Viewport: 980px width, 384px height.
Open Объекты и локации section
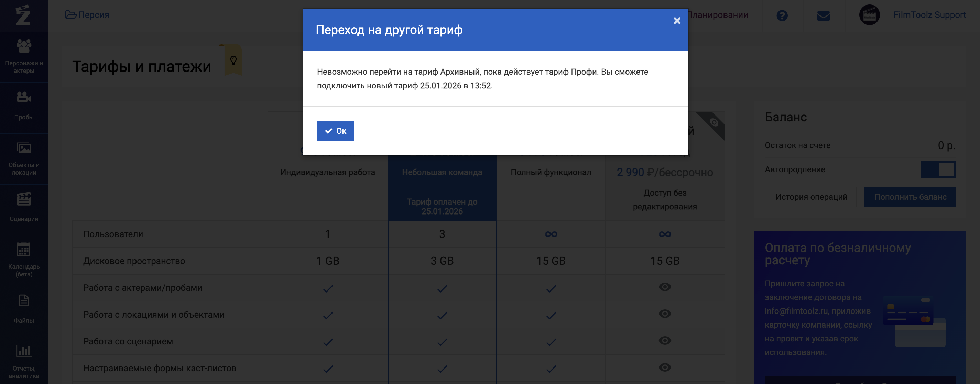24,158
